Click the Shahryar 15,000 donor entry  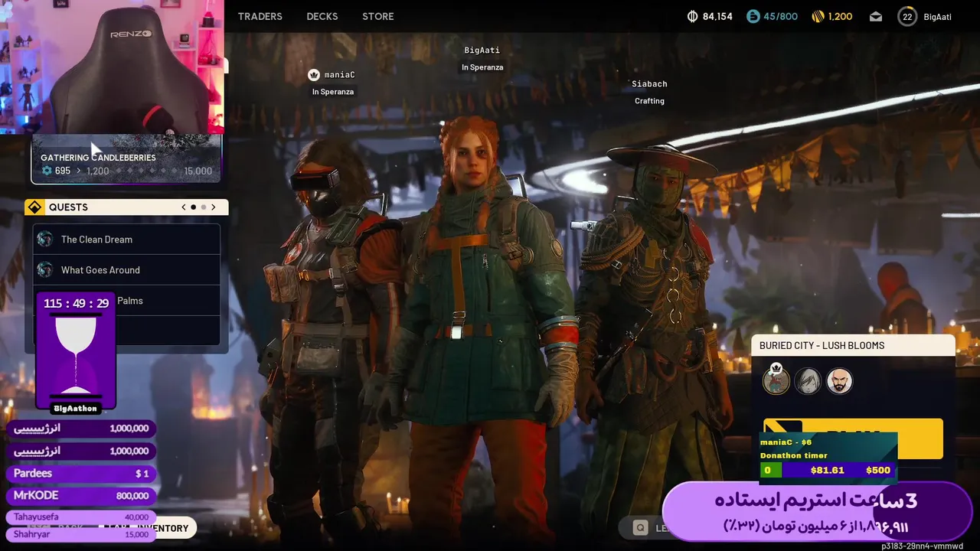pos(81,534)
